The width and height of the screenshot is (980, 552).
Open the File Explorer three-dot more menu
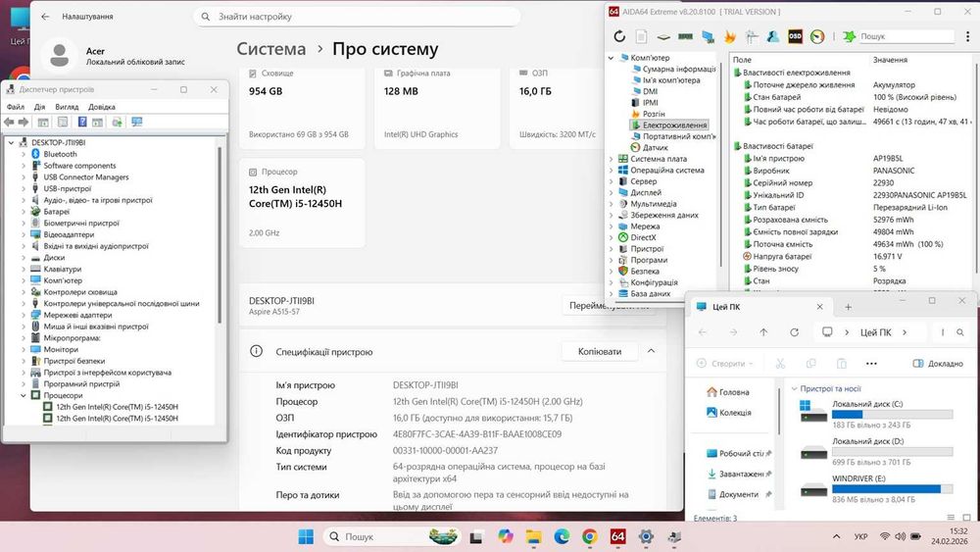click(x=871, y=363)
